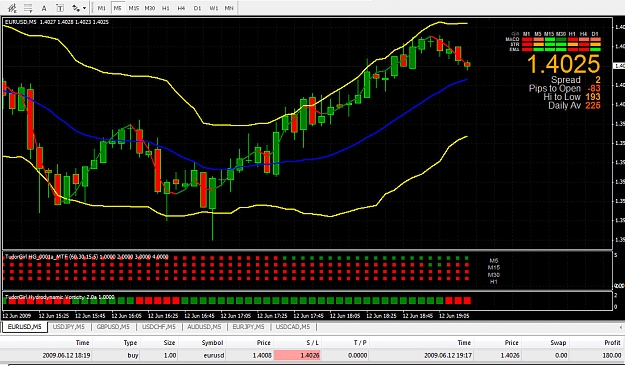Switch chart to M1 timeframe
Screen dimensions: 625x366
click(102, 8)
